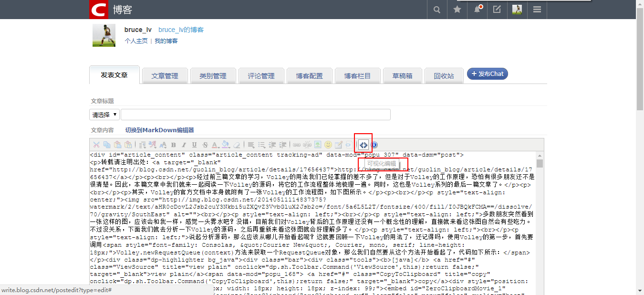Open the smiley emoticon picker
The width and height of the screenshot is (644, 295).
coord(328,145)
